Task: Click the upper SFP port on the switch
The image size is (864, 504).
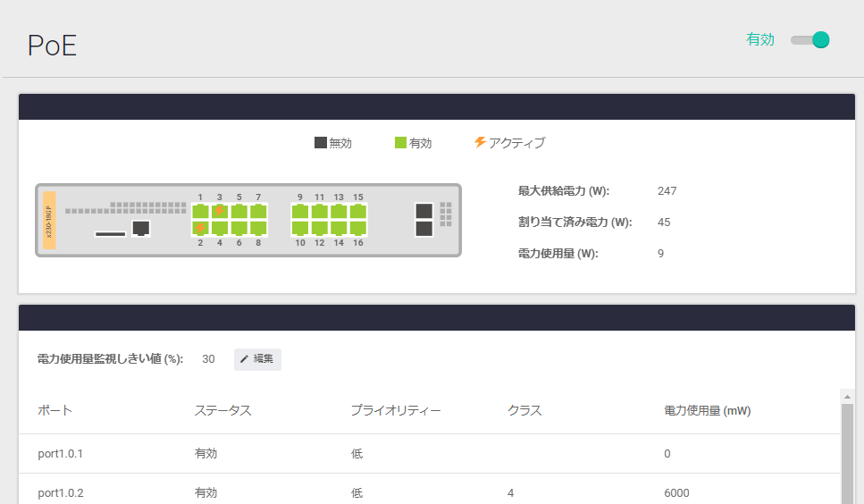Action: click(424, 211)
